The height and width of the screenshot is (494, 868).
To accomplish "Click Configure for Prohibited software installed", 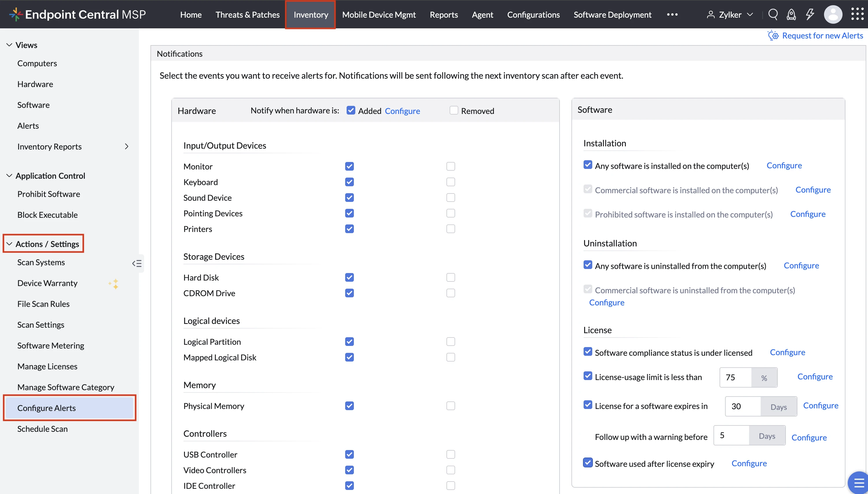I will (x=807, y=214).
